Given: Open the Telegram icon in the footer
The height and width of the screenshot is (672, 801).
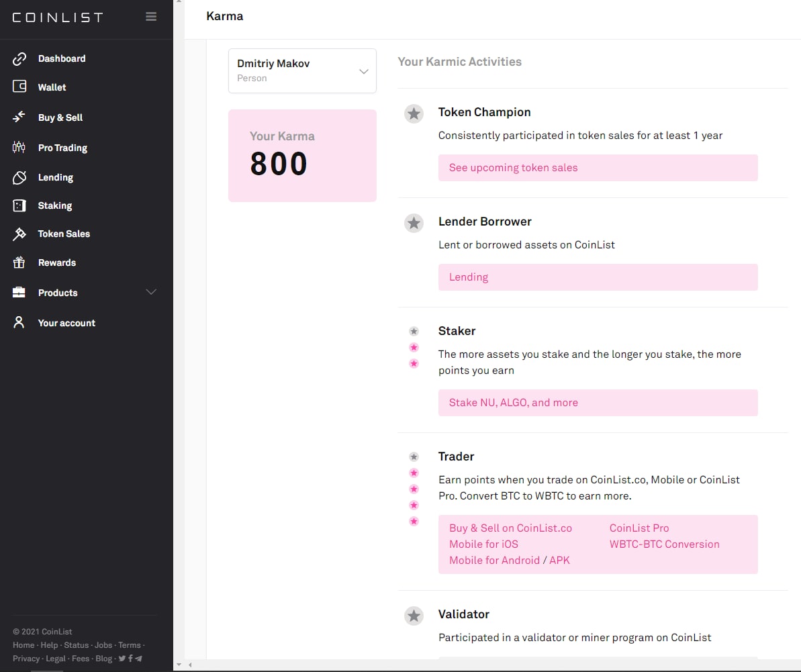Looking at the screenshot, I should pyautogui.click(x=138, y=658).
